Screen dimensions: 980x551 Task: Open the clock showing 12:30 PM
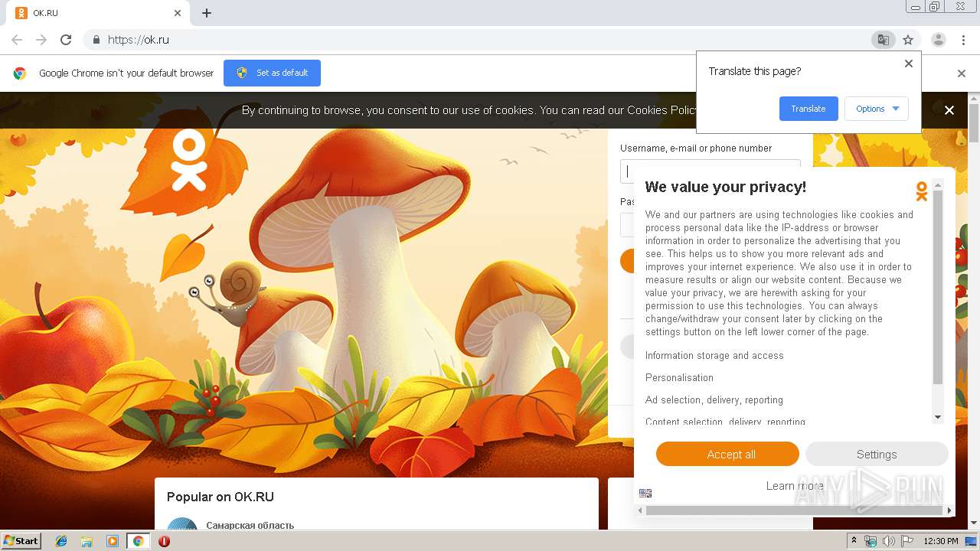click(941, 541)
